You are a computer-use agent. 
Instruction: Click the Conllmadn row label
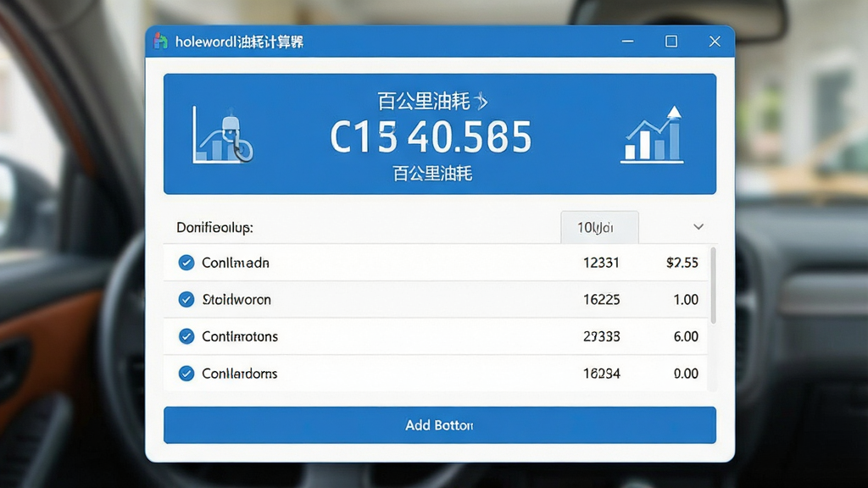pos(236,263)
